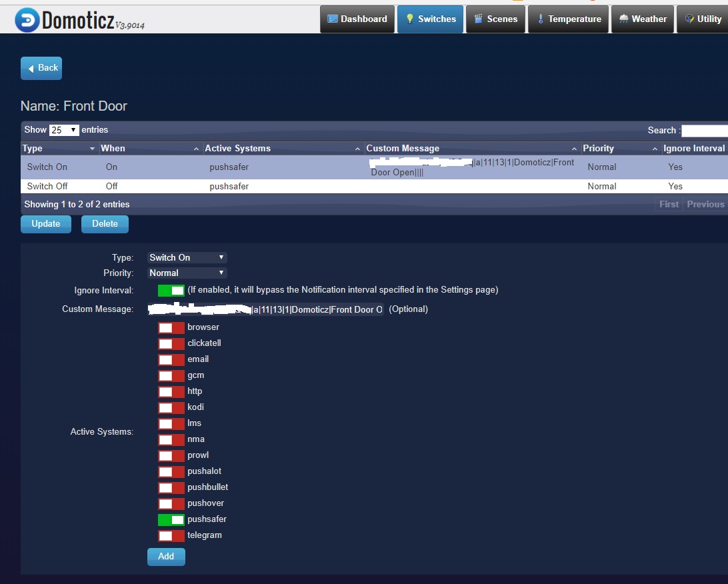Open the Priority dropdown showing Normal

[187, 273]
